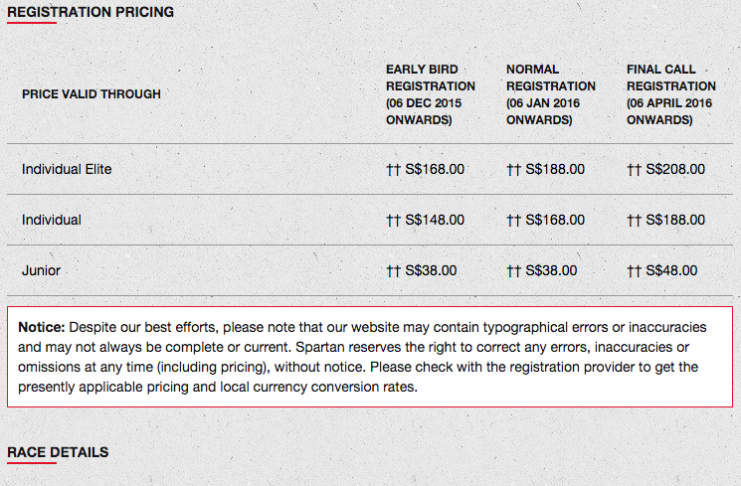This screenshot has width=741, height=486.
Task: Select the Price Valid Through column header
Action: point(91,94)
